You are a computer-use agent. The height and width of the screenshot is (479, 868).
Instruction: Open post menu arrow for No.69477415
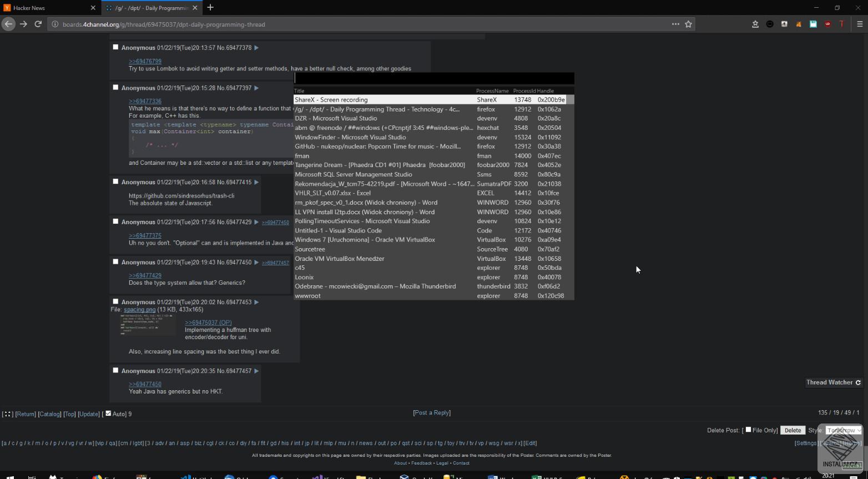(x=256, y=182)
